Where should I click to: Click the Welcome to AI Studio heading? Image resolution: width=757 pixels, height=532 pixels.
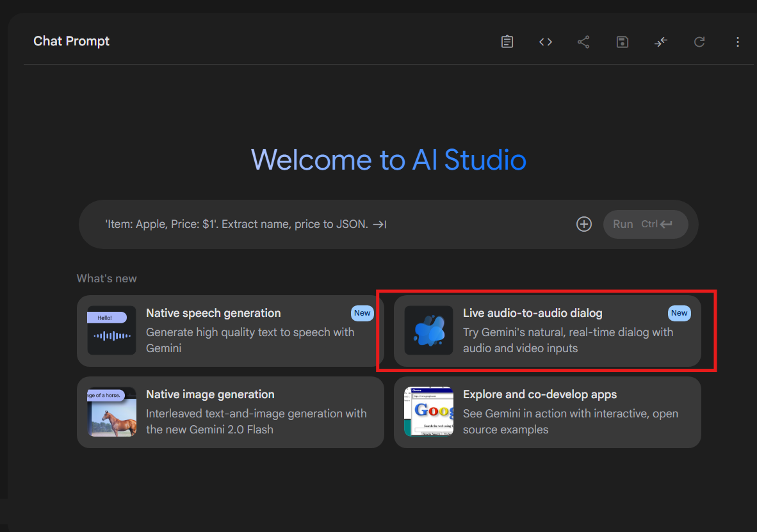click(x=389, y=160)
